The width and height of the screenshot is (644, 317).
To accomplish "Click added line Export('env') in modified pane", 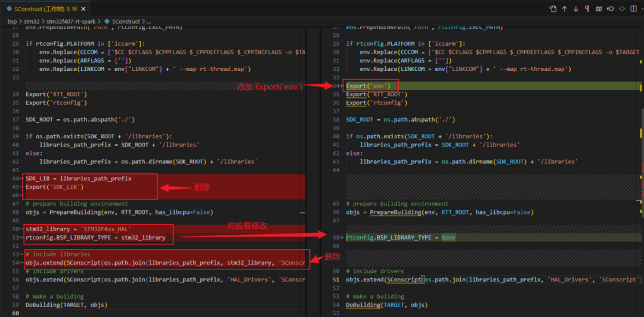I will click(x=367, y=85).
